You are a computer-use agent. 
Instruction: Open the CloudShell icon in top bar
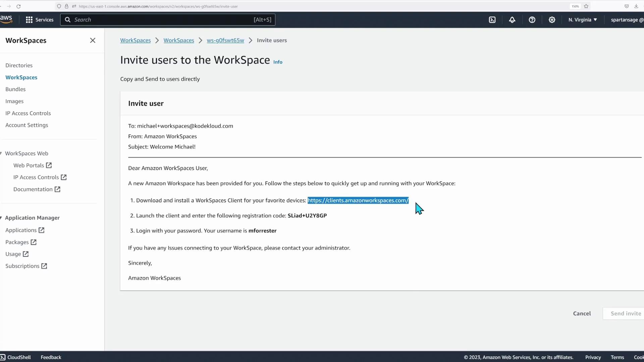coord(492,20)
